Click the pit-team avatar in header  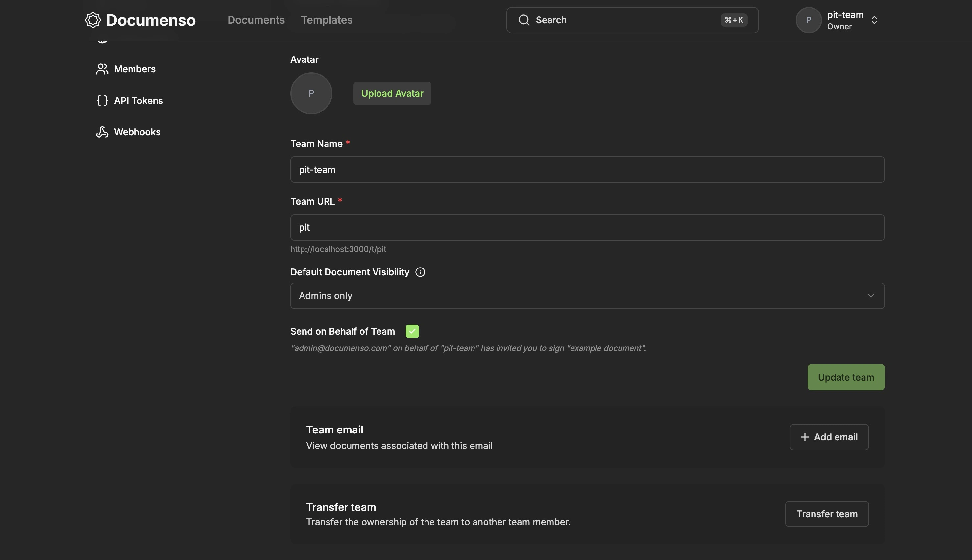coord(809,20)
